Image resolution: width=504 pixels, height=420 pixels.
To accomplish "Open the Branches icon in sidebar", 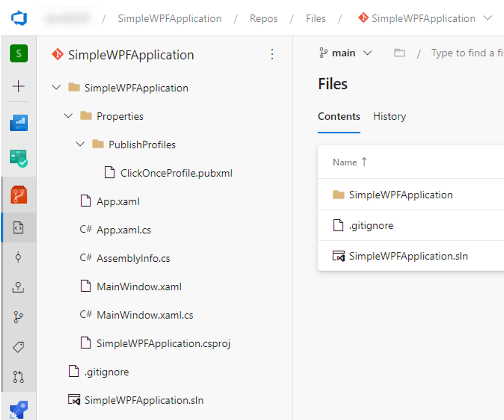I will click(x=18, y=317).
